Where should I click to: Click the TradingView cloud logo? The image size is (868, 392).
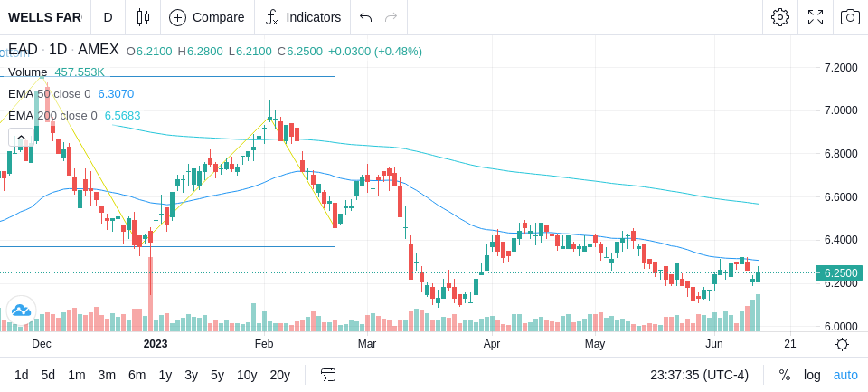pyautogui.click(x=21, y=311)
